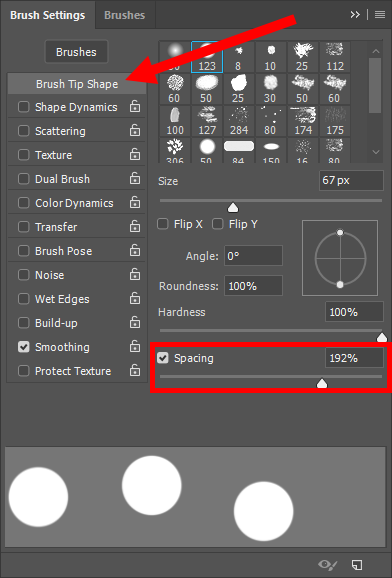Viewport: 392px width, 578px height.
Task: Enable Color Dynamics checkbox
Action: (x=24, y=203)
